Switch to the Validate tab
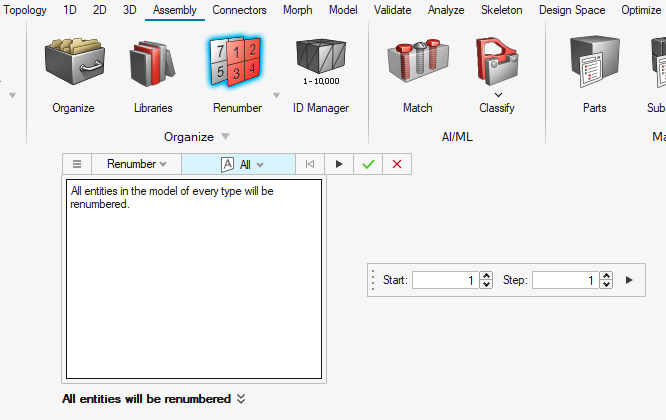The height and width of the screenshot is (420, 666). pyautogui.click(x=392, y=10)
